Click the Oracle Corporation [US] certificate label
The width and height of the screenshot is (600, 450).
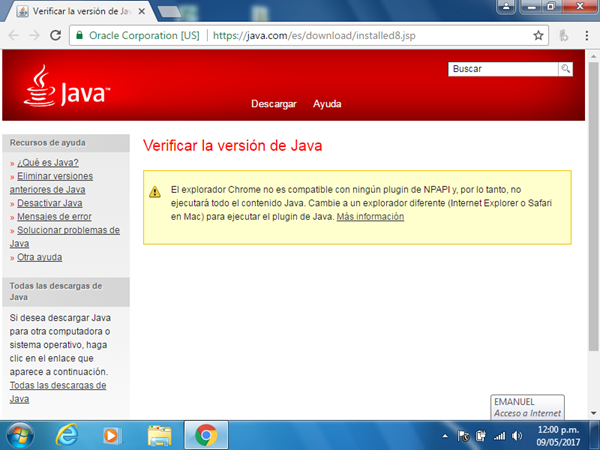[x=144, y=36]
